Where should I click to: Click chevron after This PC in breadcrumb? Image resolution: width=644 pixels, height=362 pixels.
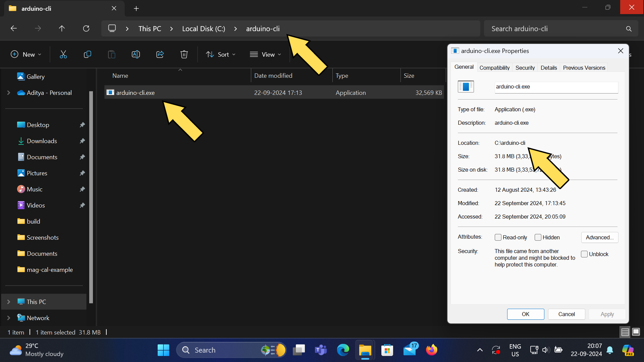(171, 29)
